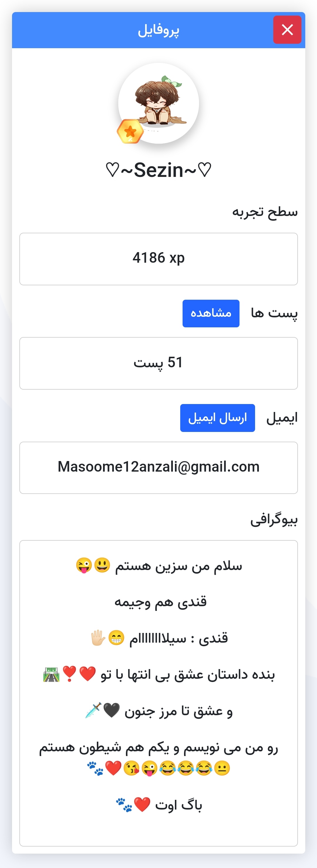Click the Masoome12anzali@gmail.com email field
Viewport: 317px width, 868px height.
pos(158,467)
